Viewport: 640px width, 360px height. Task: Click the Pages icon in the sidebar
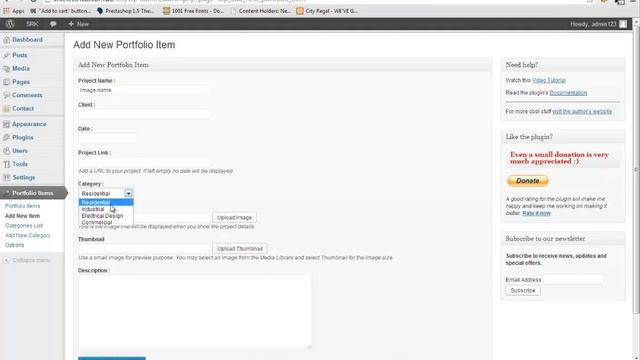7,82
